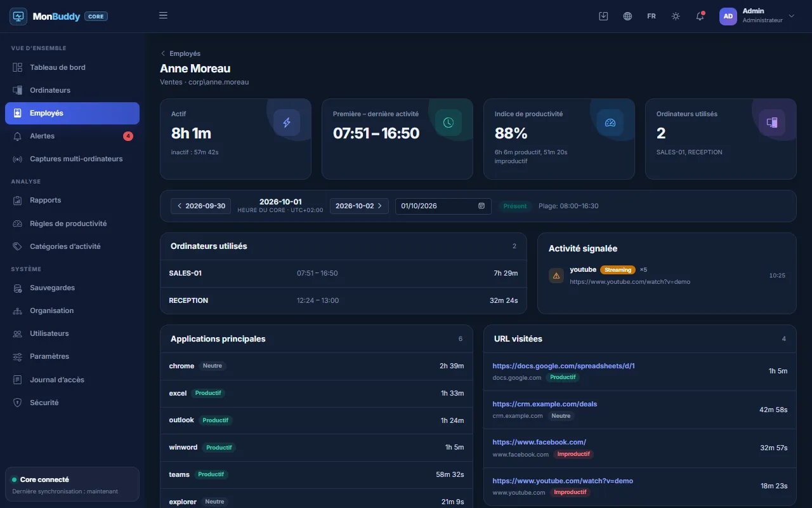Open the Organisation page
The image size is (812, 508).
(x=72, y=311)
